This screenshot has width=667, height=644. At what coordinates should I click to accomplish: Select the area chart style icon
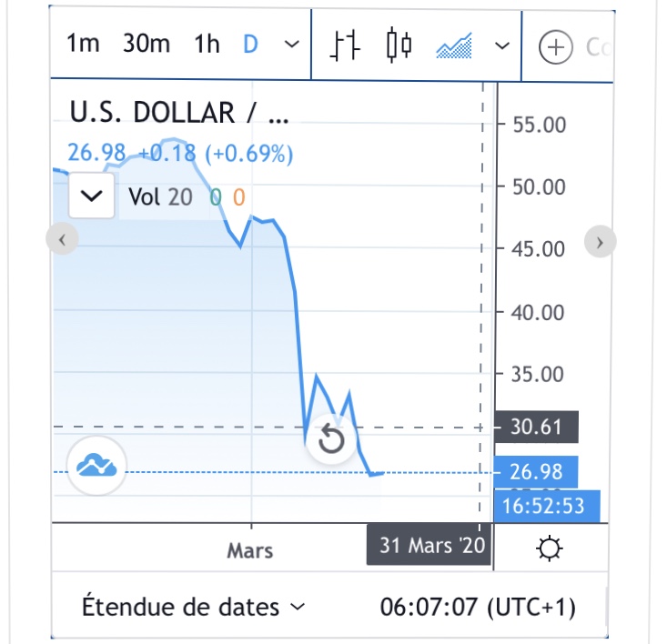coord(453,45)
